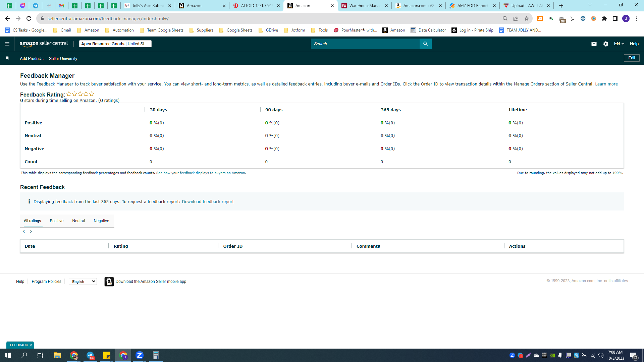Click the Learn more link
This screenshot has height=362, width=644.
(606, 84)
